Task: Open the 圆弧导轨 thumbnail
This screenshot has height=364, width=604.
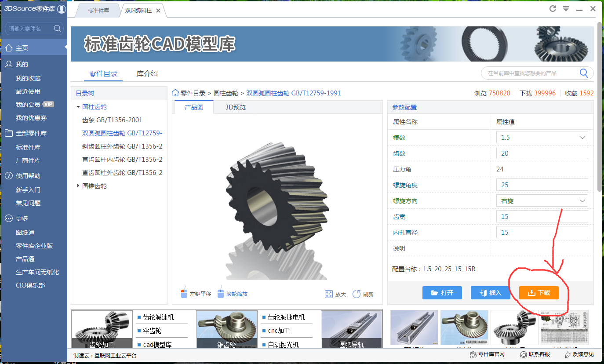Action: [352, 330]
